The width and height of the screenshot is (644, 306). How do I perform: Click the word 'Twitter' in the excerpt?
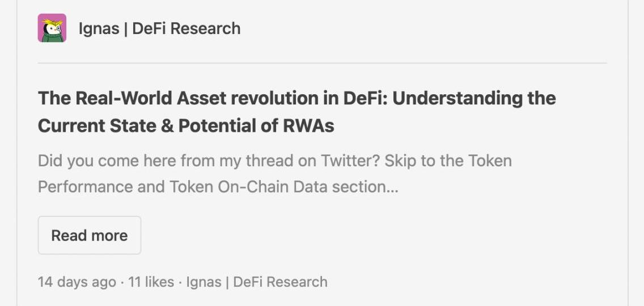pos(349,161)
